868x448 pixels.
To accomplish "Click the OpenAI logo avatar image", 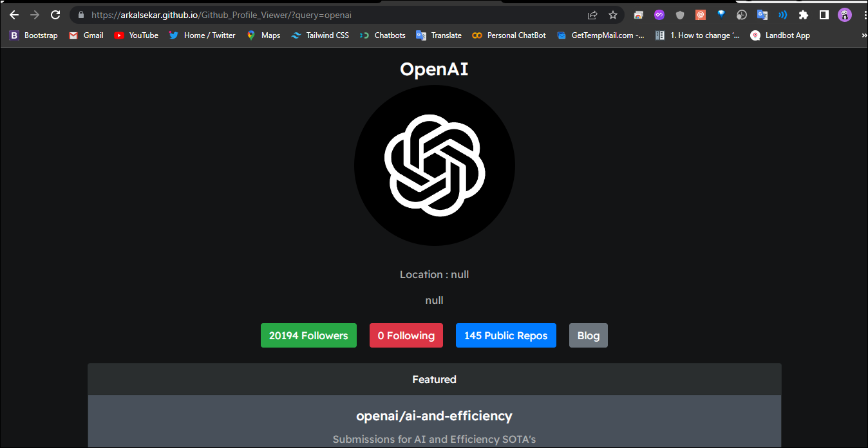I will tap(435, 165).
